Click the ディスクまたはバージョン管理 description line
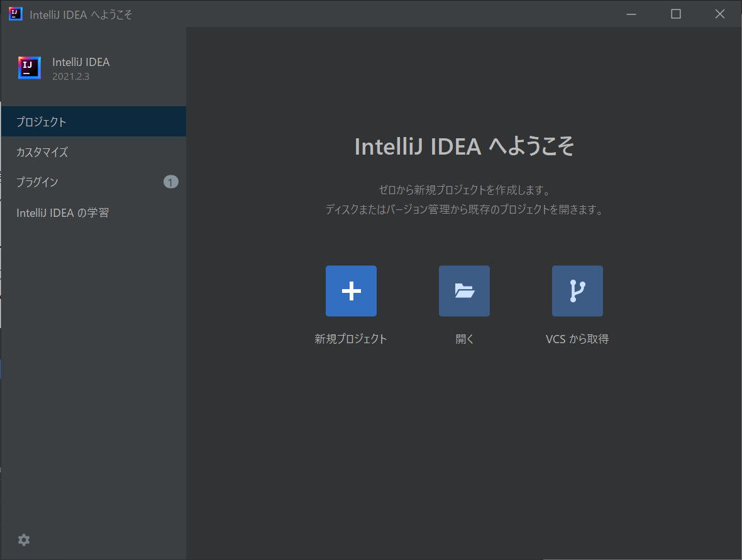The width and height of the screenshot is (742, 560). tap(464, 209)
